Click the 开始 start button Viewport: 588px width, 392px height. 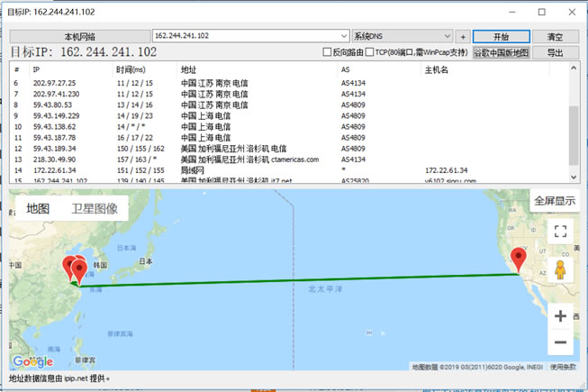pyautogui.click(x=501, y=37)
